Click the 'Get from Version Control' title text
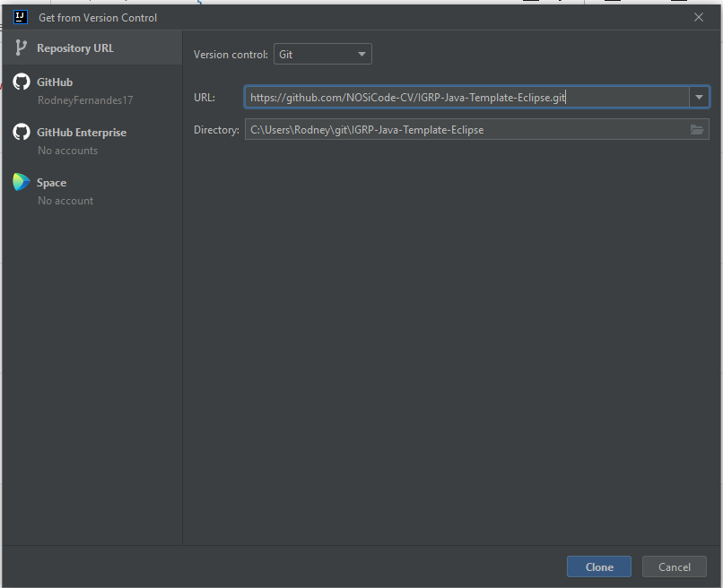Screen dimensions: 723x588 (98, 18)
